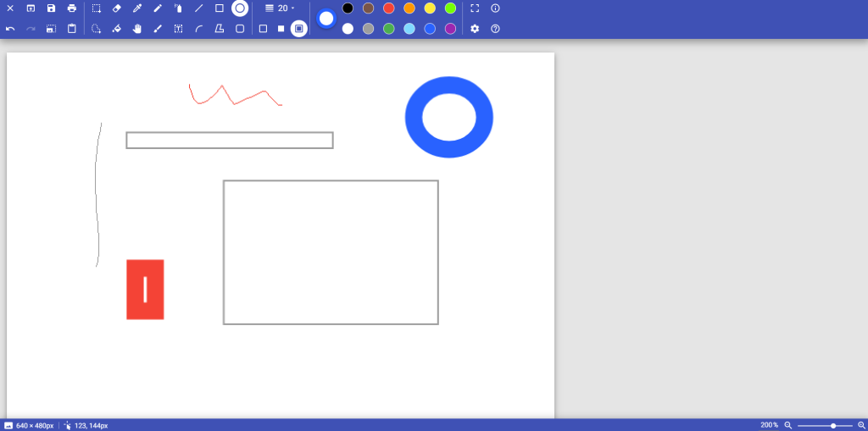Select the airbrush spray tool
The image size is (868, 431).
pyautogui.click(x=178, y=8)
